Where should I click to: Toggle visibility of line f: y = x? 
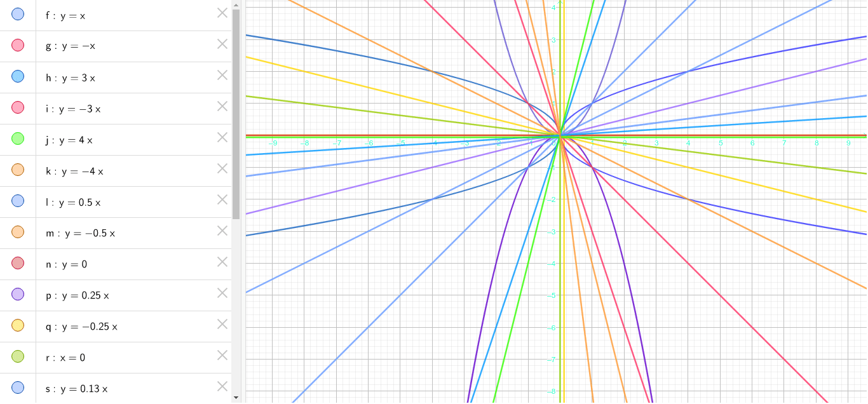(x=18, y=14)
